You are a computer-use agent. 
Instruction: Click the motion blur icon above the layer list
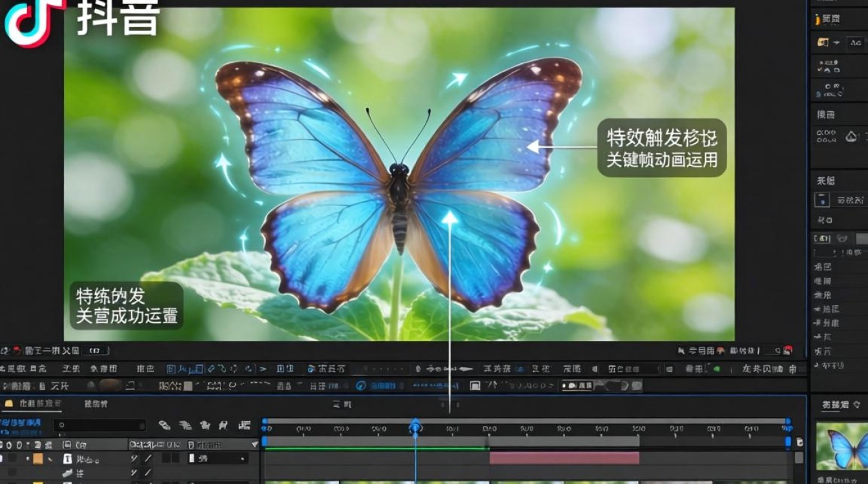[x=205, y=424]
